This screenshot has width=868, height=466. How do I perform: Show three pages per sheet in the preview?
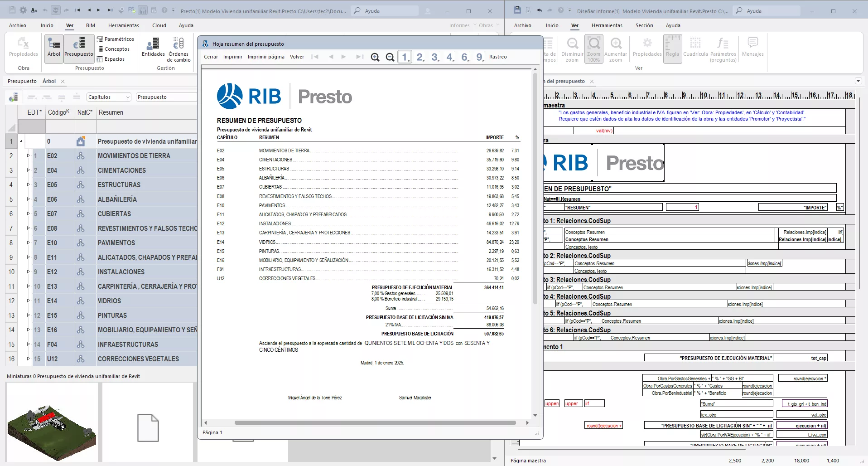[435, 57]
